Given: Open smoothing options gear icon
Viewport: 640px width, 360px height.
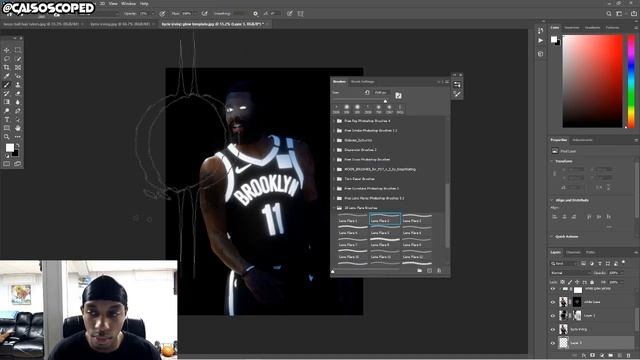Looking at the screenshot, I should [x=256, y=13].
